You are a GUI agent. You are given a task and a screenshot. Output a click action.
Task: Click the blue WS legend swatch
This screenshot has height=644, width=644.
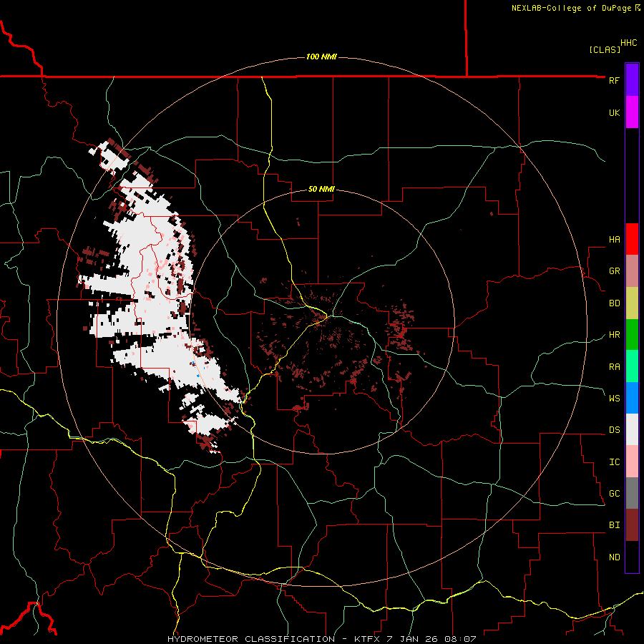632,398
